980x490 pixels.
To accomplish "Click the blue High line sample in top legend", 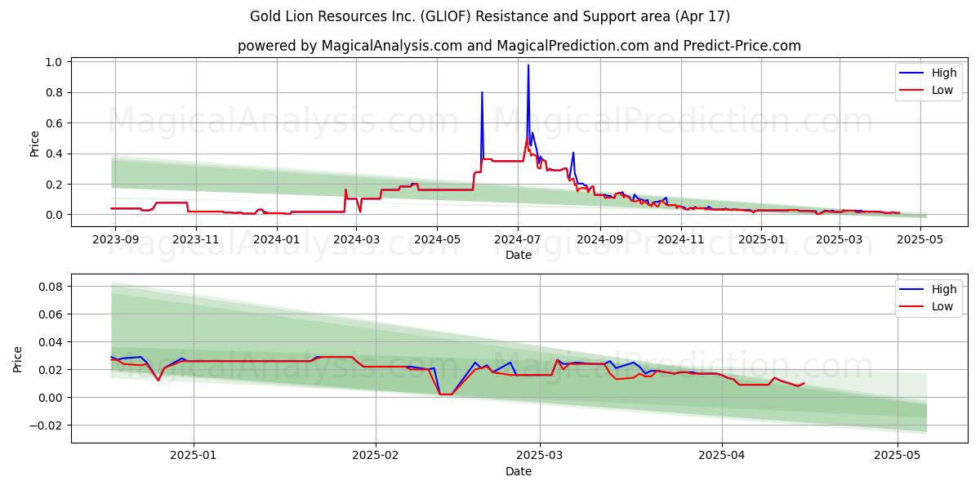I will pyautogui.click(x=912, y=73).
